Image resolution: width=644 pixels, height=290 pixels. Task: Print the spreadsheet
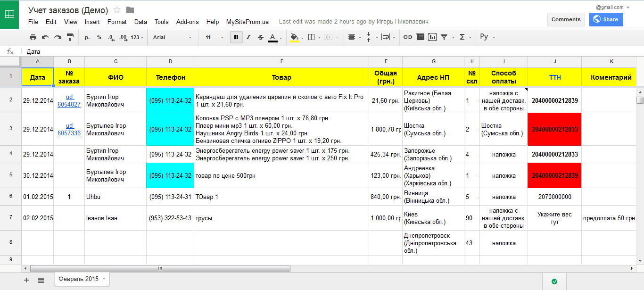coord(33,37)
